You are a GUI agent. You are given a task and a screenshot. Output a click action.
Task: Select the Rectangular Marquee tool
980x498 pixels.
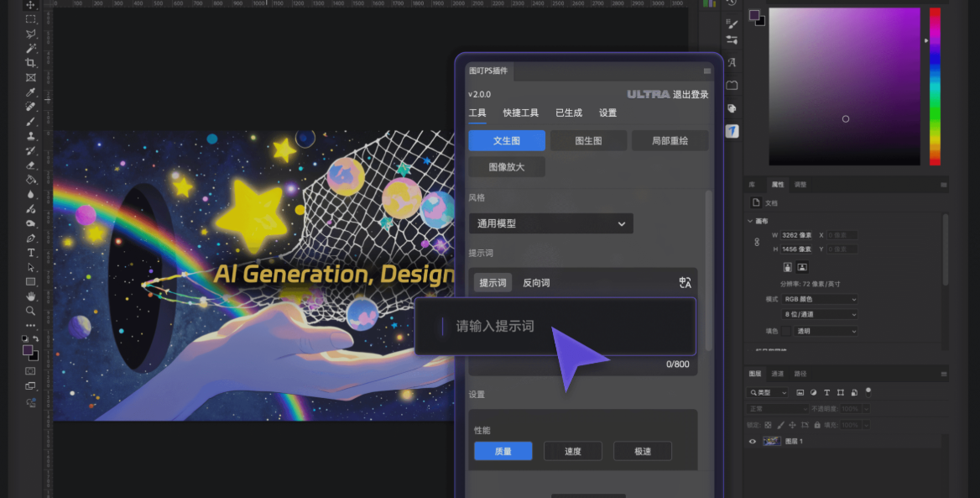[30, 19]
